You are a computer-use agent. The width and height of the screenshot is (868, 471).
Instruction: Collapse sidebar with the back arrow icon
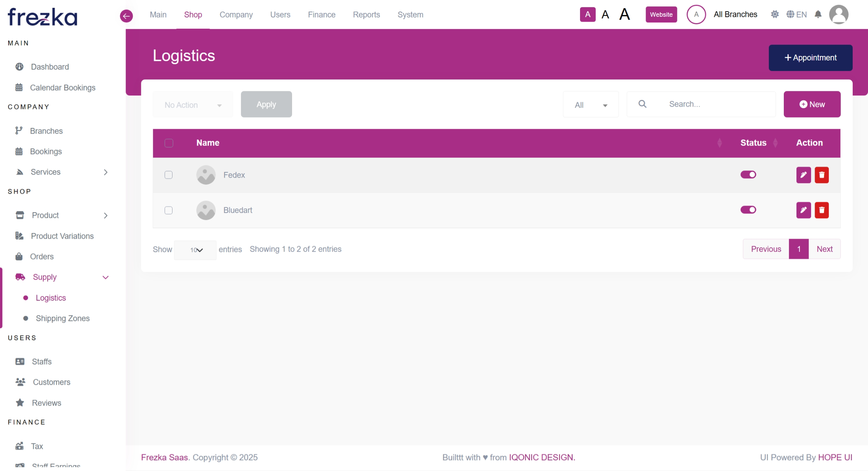tap(126, 16)
